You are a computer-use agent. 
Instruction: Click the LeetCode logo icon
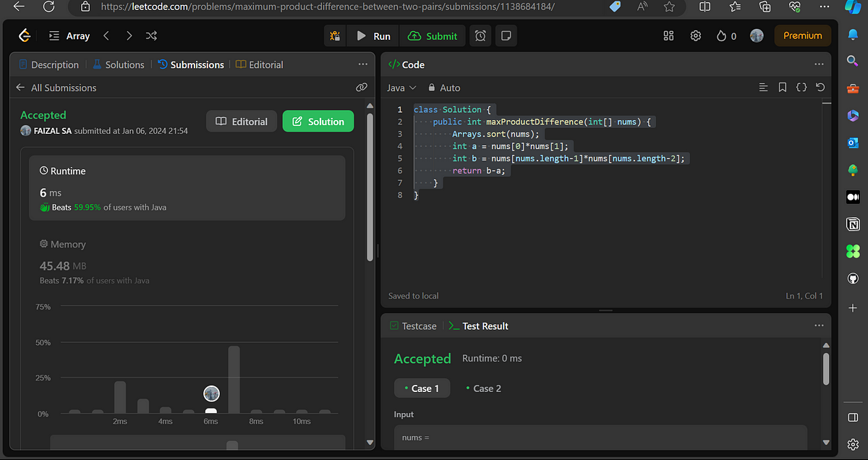25,35
